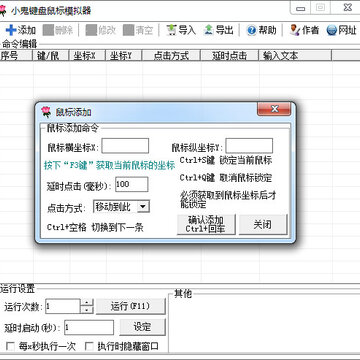This screenshot has width=360, height=360.
Task: Click the 确认添加 button
Action: point(206,224)
